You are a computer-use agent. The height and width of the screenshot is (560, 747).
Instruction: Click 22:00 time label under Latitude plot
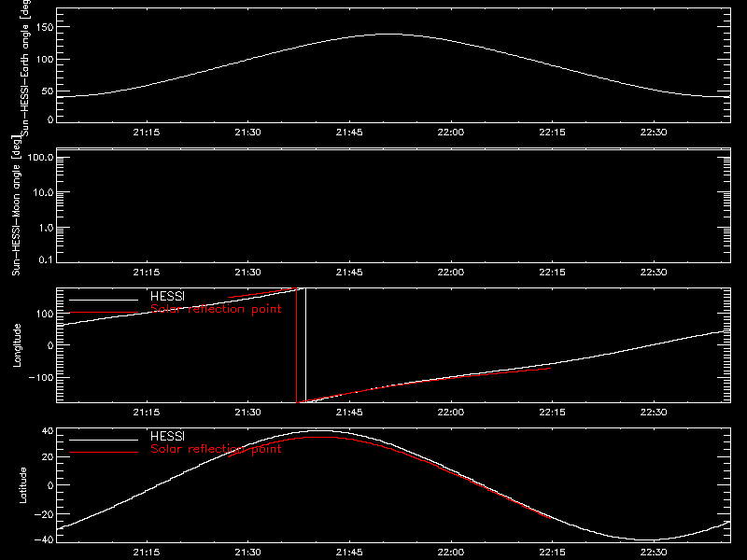click(451, 552)
